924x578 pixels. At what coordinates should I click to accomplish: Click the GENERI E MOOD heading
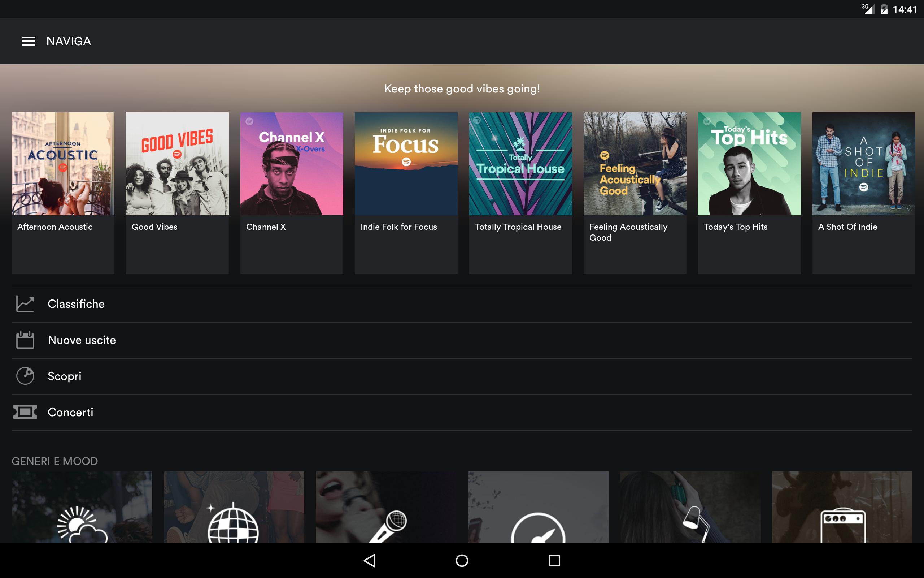(55, 461)
